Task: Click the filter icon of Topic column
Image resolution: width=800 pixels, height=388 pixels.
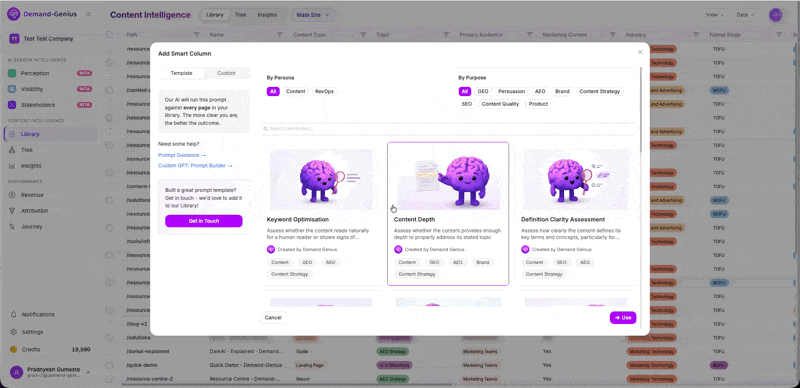Action: pos(446,35)
